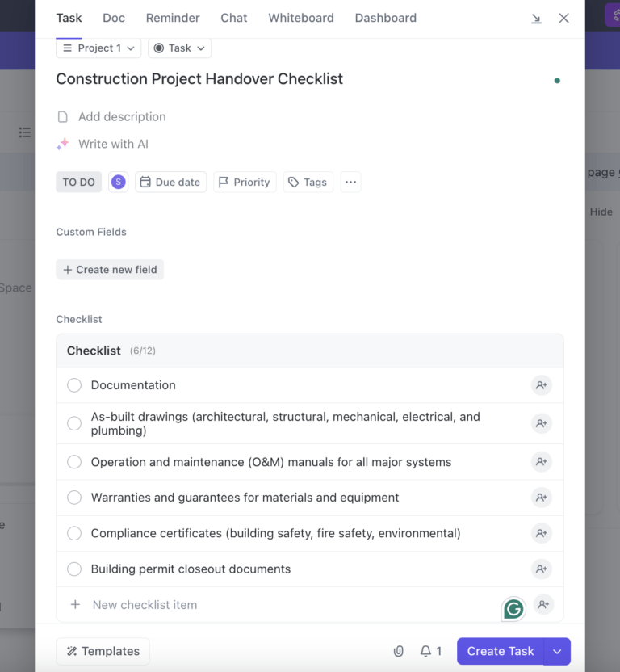Open the Task type dropdown
The height and width of the screenshot is (672, 620).
[x=179, y=48]
